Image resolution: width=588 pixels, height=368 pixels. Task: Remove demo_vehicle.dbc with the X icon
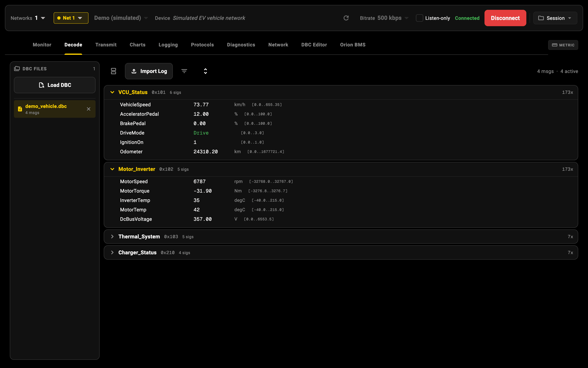pos(89,109)
